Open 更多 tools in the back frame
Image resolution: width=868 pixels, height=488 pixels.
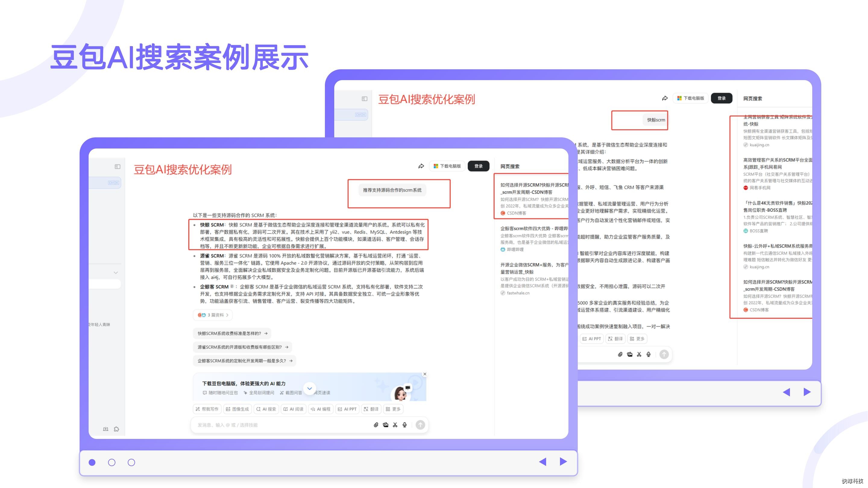(637, 339)
